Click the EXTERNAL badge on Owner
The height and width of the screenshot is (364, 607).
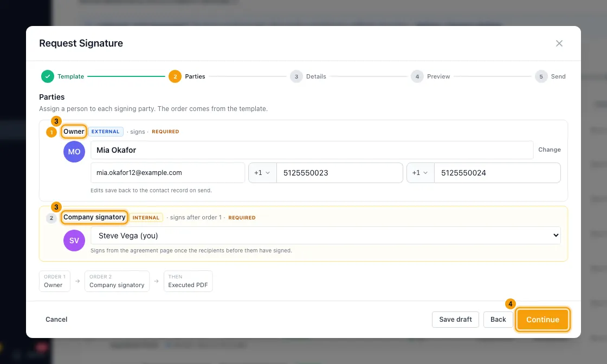pyautogui.click(x=105, y=132)
